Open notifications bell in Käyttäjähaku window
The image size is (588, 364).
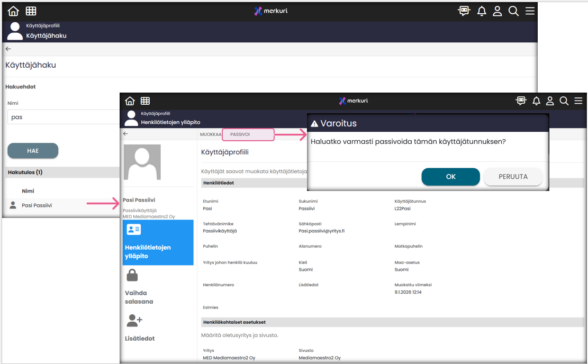(x=482, y=11)
